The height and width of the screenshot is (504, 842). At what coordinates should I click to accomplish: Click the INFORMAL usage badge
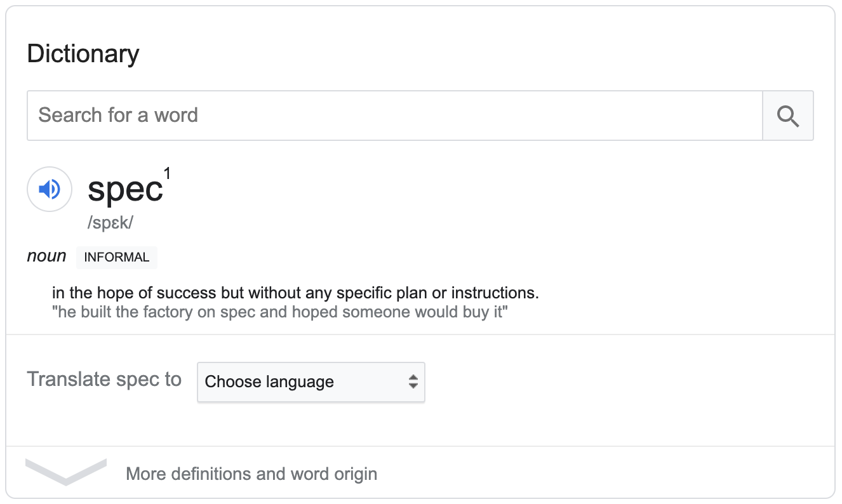coord(116,258)
